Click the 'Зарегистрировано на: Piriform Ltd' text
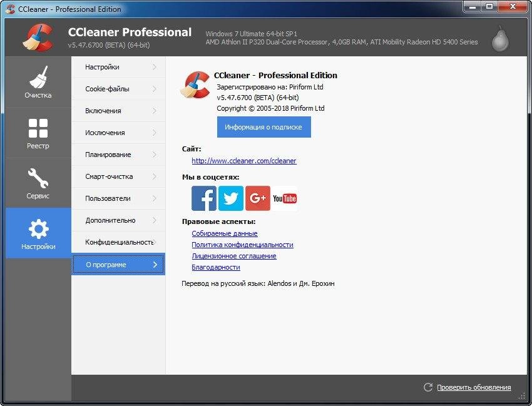 point(270,87)
